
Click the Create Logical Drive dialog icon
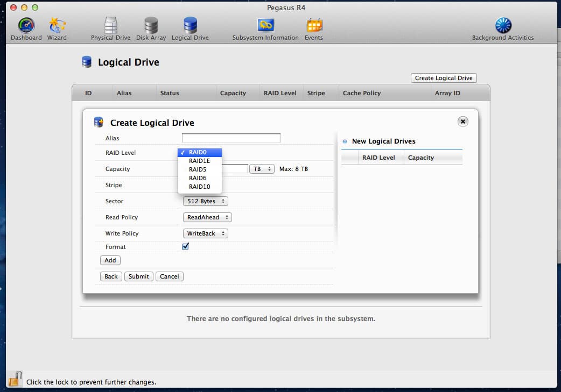click(99, 122)
